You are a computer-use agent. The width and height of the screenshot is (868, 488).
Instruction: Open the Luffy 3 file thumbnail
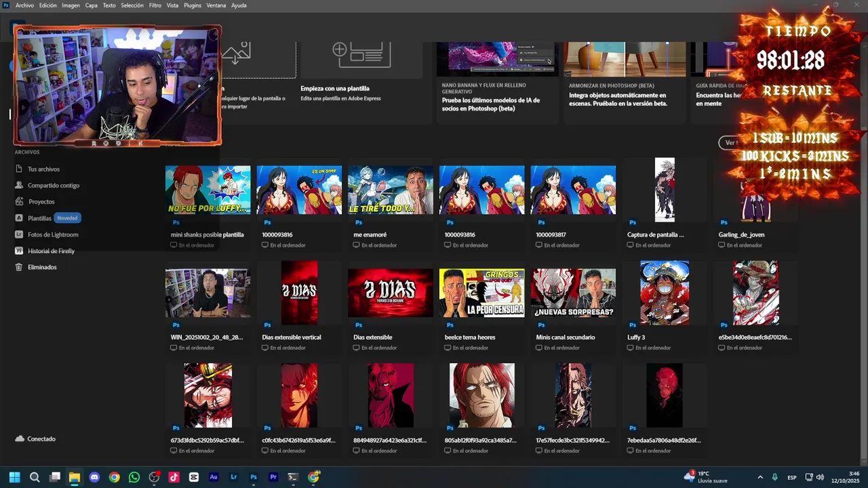tap(665, 293)
